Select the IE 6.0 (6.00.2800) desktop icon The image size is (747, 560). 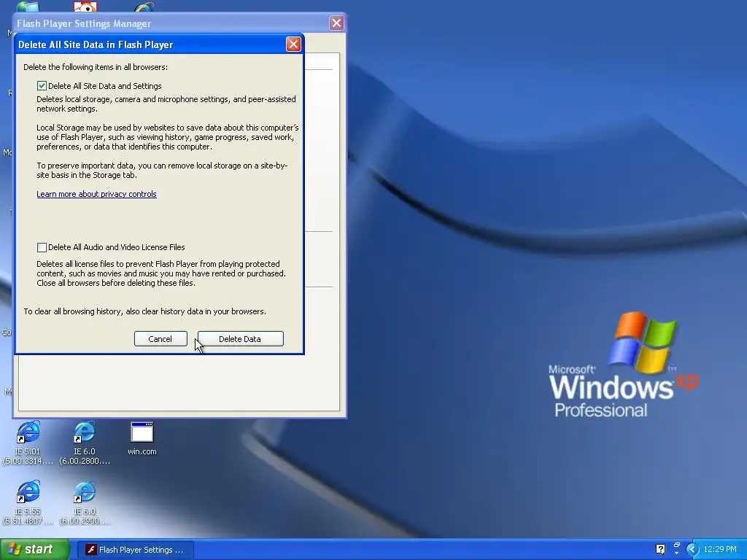(x=85, y=443)
